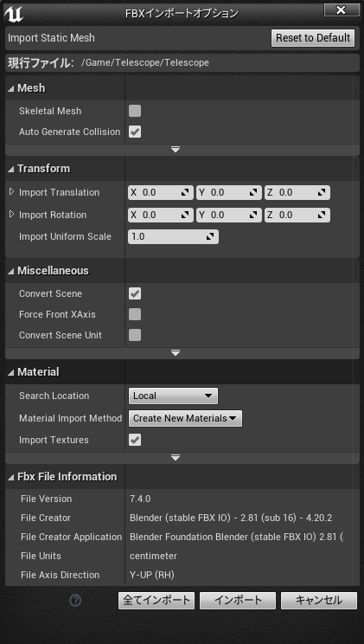Open Material Import Method dropdown

point(185,419)
